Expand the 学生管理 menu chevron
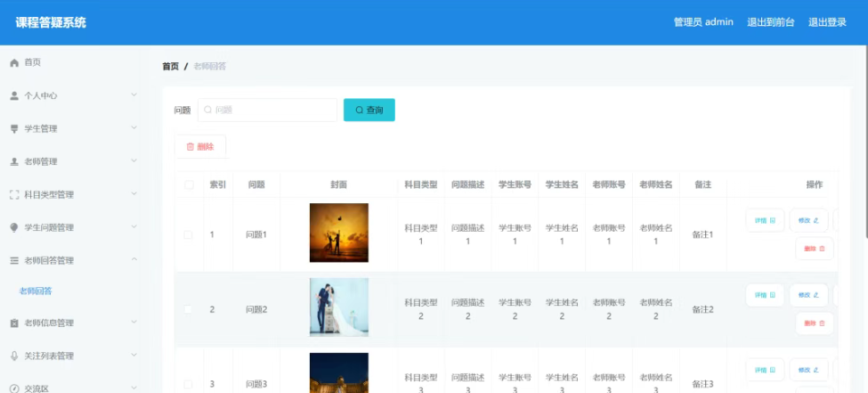This screenshot has height=393, width=868. click(134, 127)
